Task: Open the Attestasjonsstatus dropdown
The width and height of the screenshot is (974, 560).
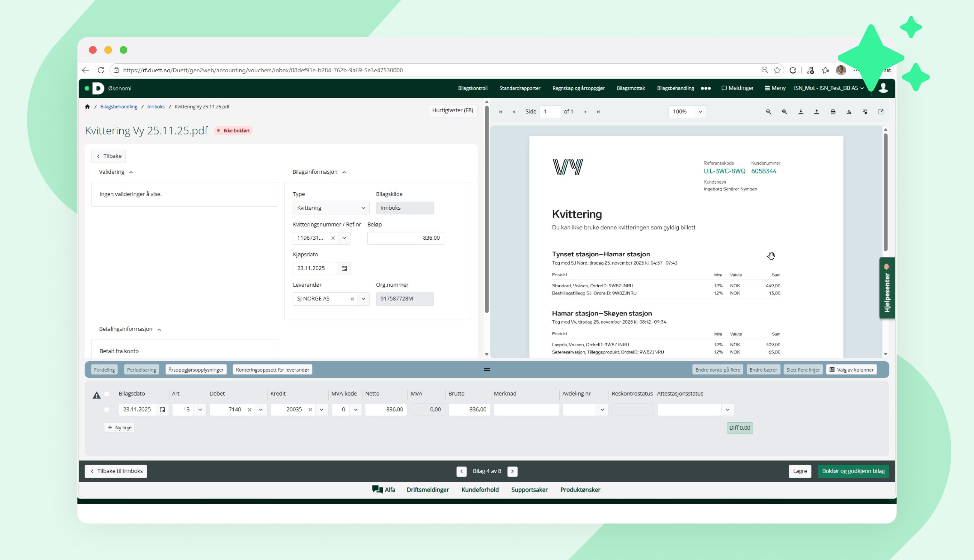Action: pos(728,410)
